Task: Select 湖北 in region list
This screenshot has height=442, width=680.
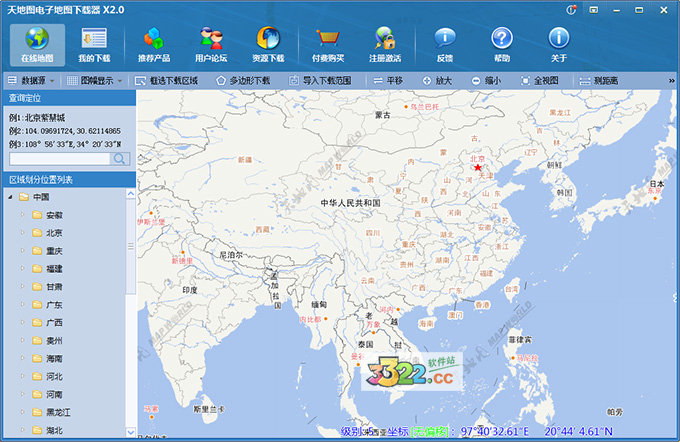Action: pyautogui.click(x=54, y=430)
